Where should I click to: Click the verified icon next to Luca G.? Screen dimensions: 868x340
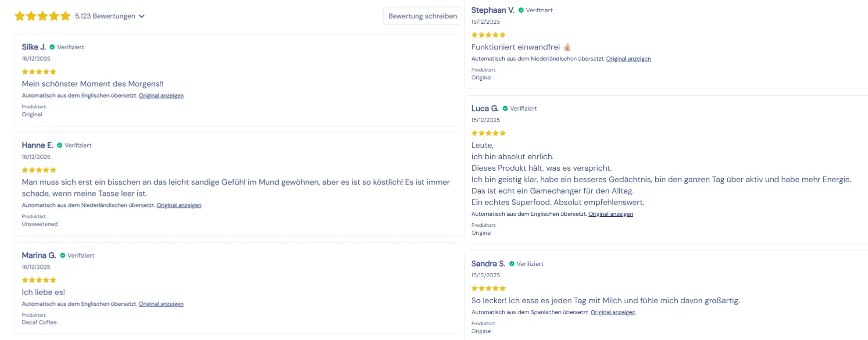coord(505,108)
